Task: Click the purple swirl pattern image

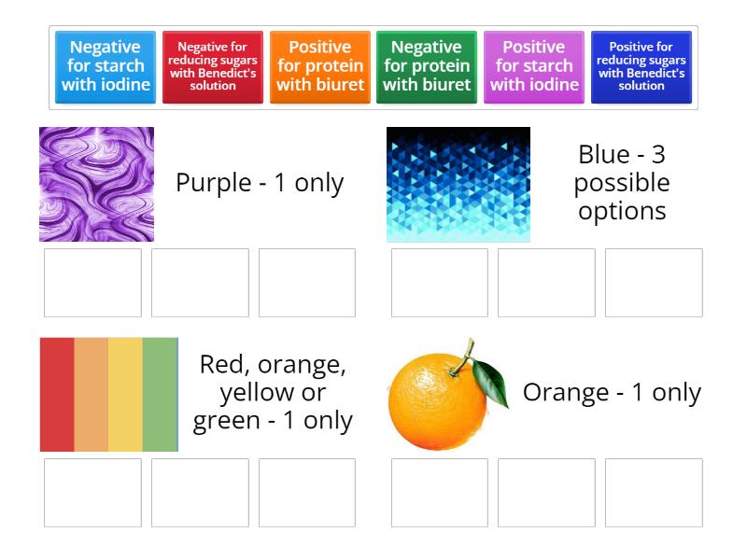Action: point(97,183)
